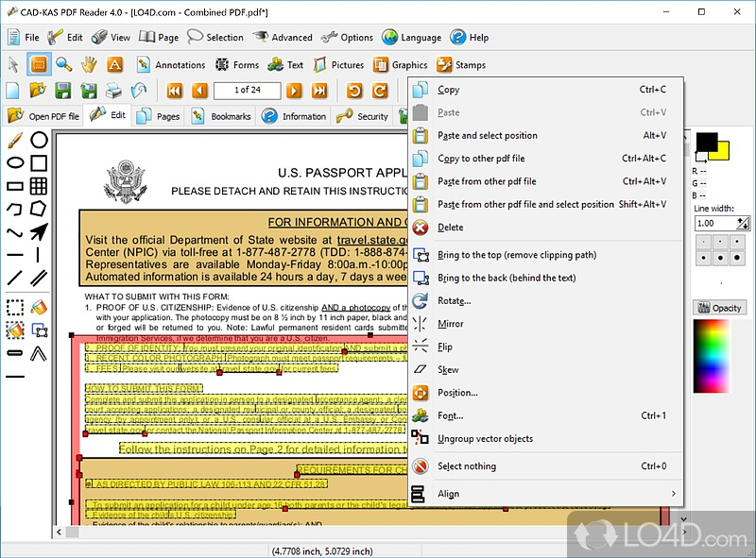
Task: Choose Ungroup vector objects
Action: (x=546, y=439)
